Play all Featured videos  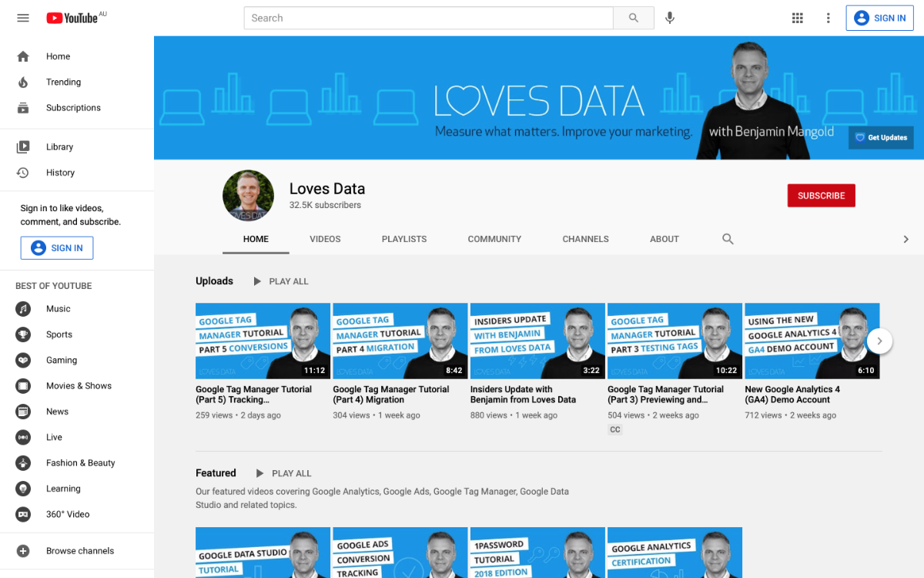pos(283,473)
